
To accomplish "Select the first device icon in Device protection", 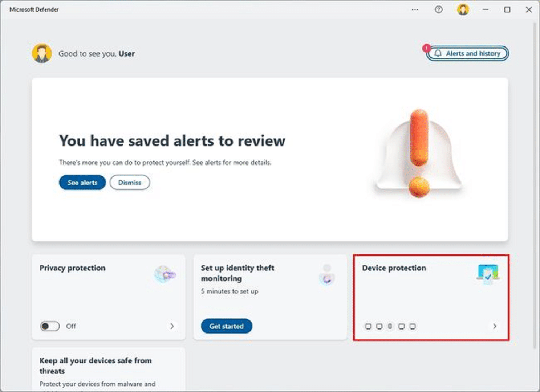I will tap(368, 326).
